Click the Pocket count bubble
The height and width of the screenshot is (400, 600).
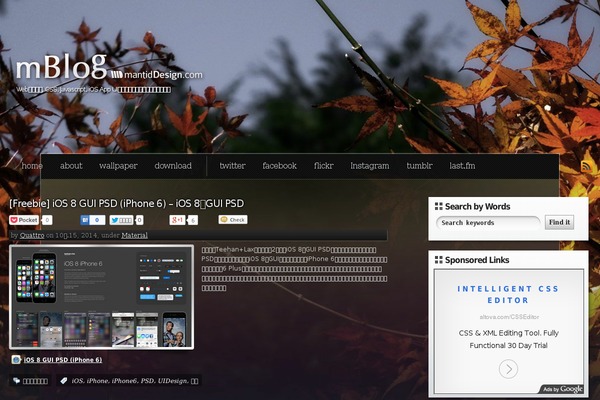[47, 220]
